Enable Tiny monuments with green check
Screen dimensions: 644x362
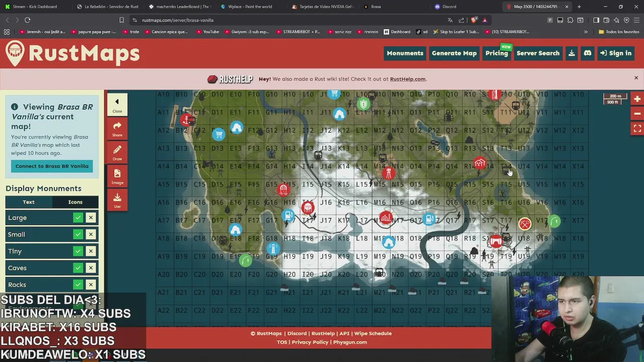(78, 251)
